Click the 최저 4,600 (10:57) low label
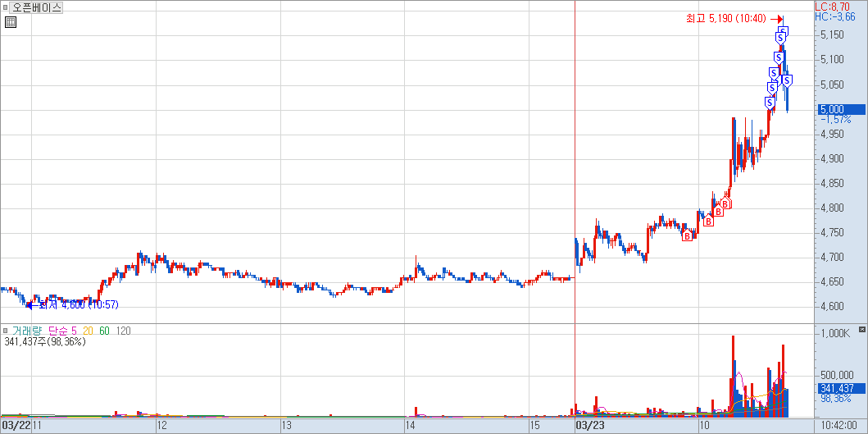 point(79,305)
